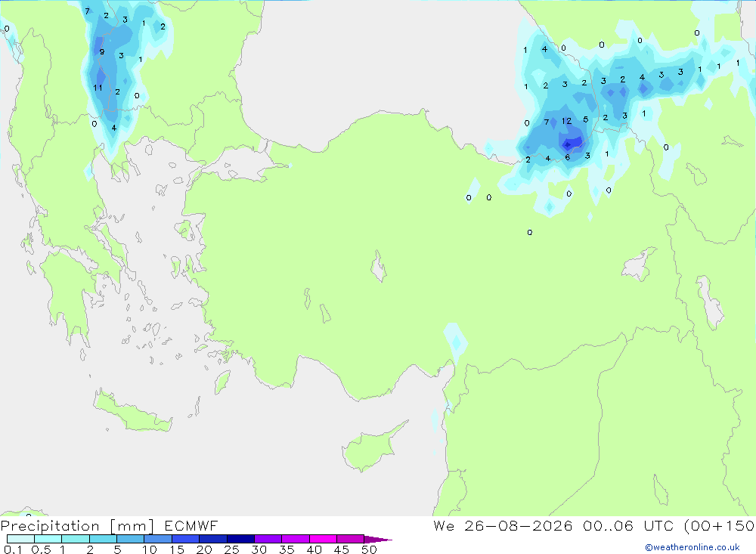
Task: Click the ©weatheronline.co.uk copyright link
Action: [x=692, y=547]
